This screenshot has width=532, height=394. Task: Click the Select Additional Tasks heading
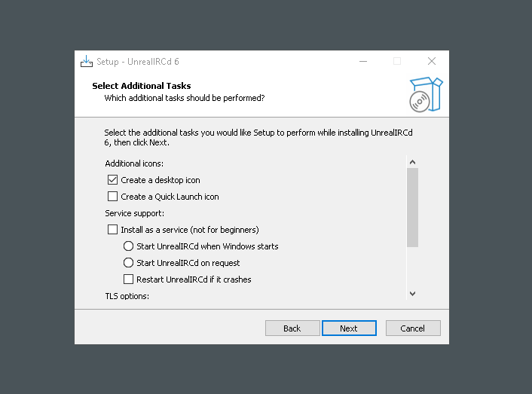coord(142,86)
